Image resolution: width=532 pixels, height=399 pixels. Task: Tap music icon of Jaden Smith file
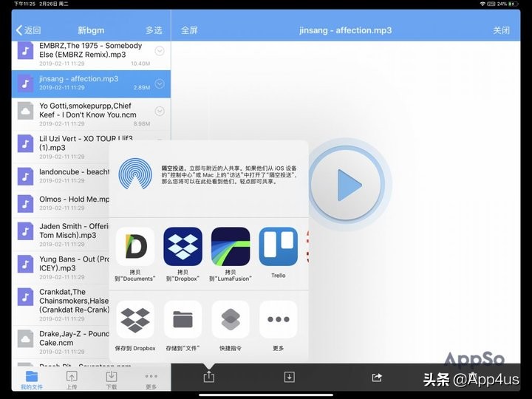(x=25, y=231)
